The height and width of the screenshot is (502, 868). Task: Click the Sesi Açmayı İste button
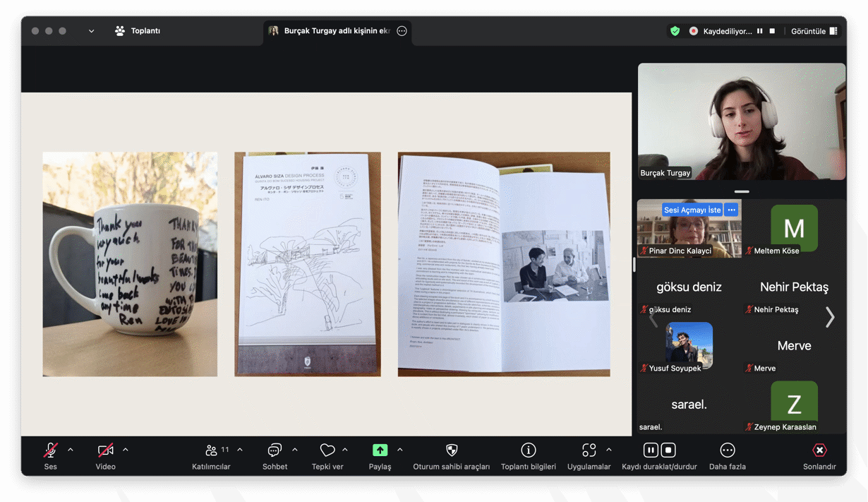pyautogui.click(x=692, y=210)
